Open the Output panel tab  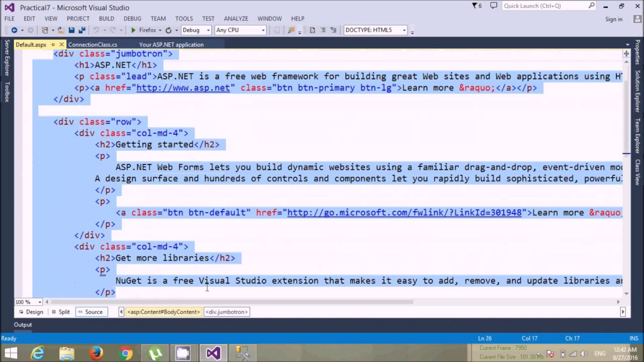23,325
